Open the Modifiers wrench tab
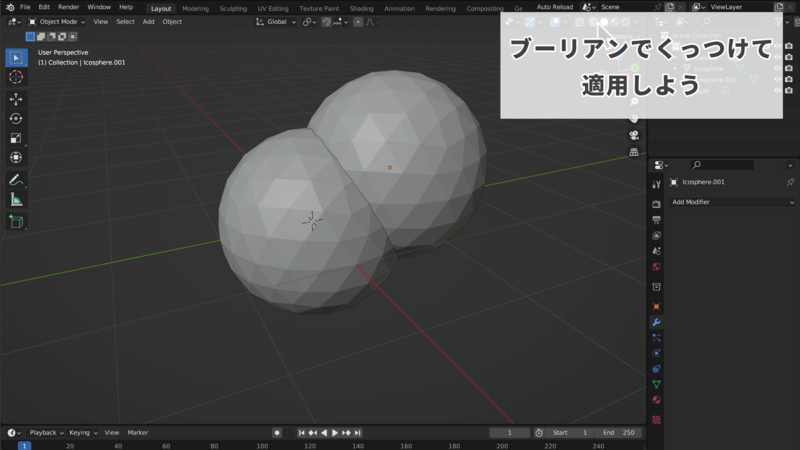The image size is (800, 450). [656, 322]
